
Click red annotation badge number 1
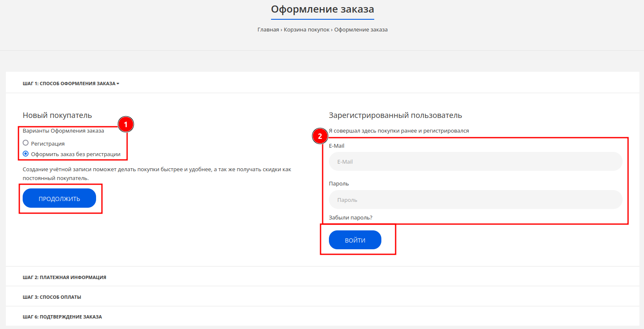[125, 125]
